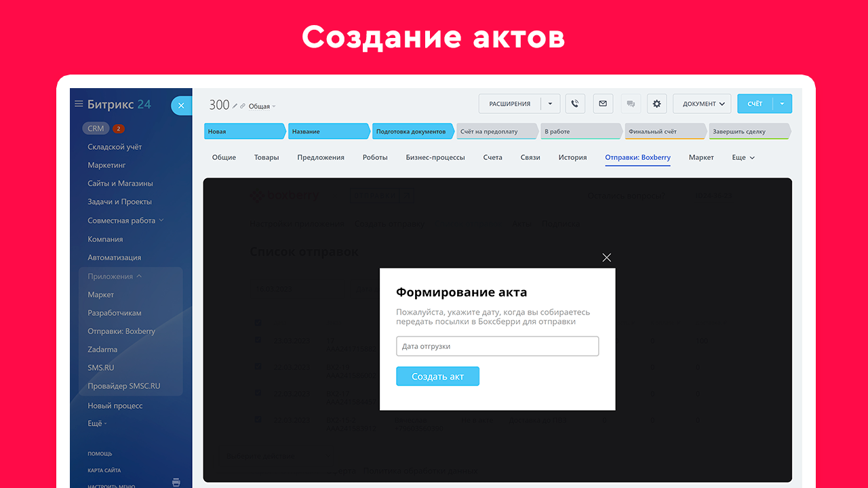868x488 pixels.
Task: Copy deal link with the chain icon
Action: [243, 106]
